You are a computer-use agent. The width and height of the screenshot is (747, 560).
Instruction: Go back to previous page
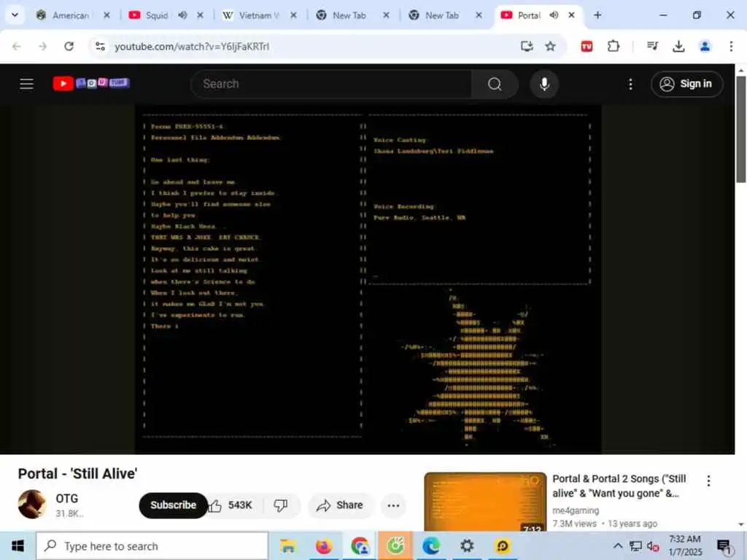point(17,46)
